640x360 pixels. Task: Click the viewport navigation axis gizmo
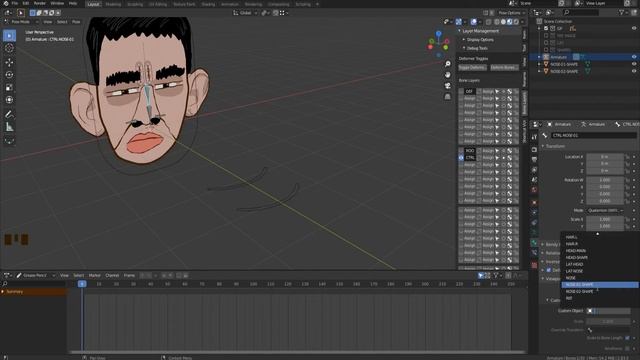pos(439,44)
